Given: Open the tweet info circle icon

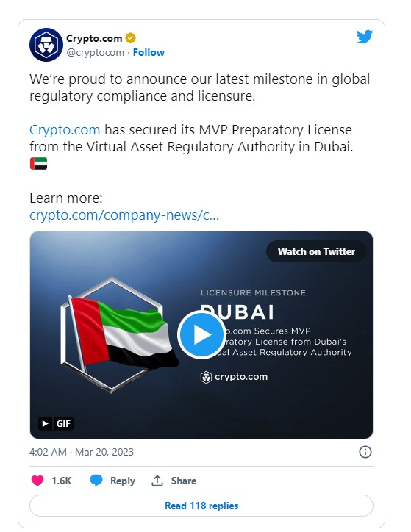Looking at the screenshot, I should pyautogui.click(x=365, y=452).
